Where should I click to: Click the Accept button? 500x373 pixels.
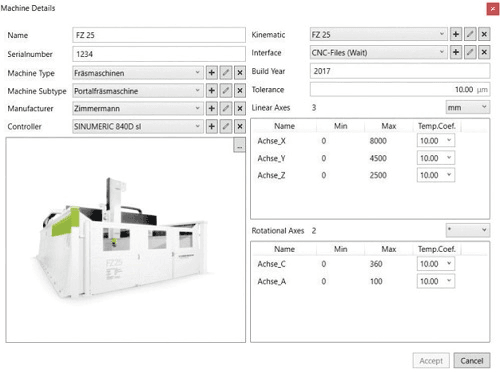point(431,361)
